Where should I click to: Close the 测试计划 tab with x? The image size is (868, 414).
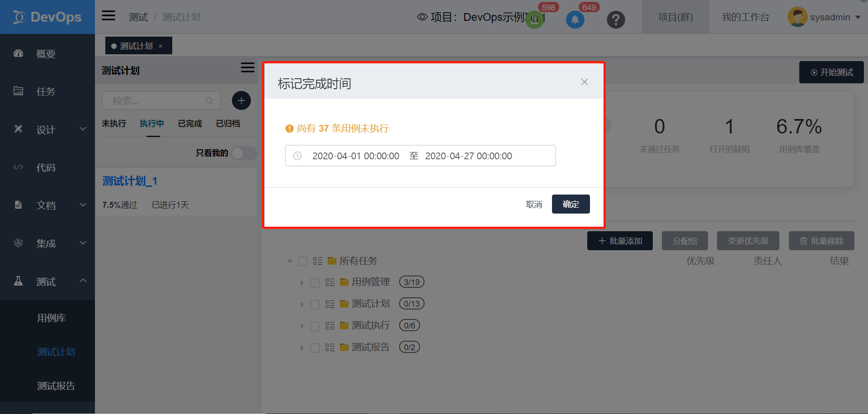tap(160, 46)
